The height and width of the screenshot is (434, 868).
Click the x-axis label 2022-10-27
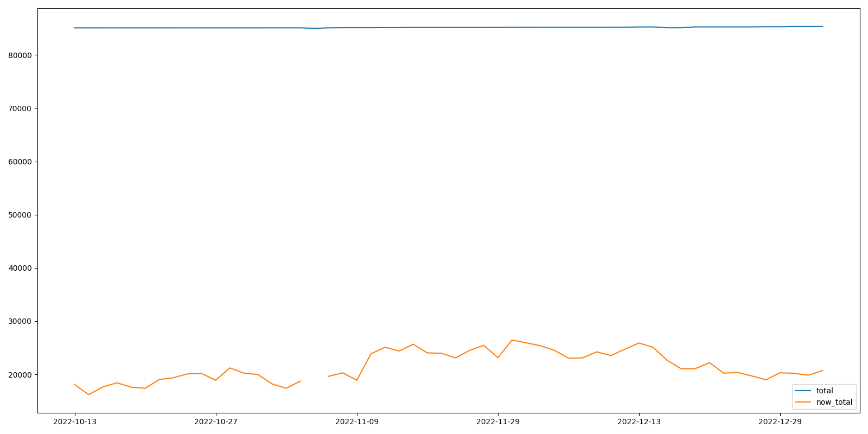(216, 422)
